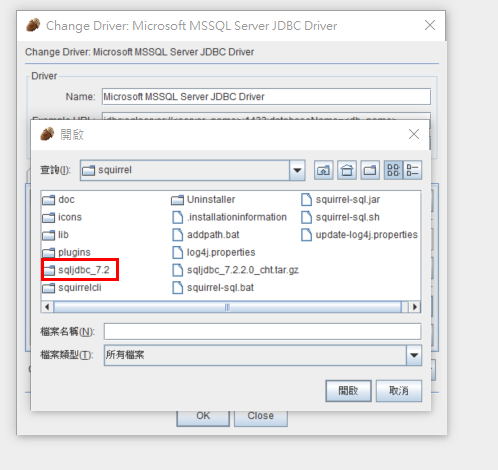Switch to list view mode
This screenshot has width=498, height=470.
pyautogui.click(x=393, y=170)
